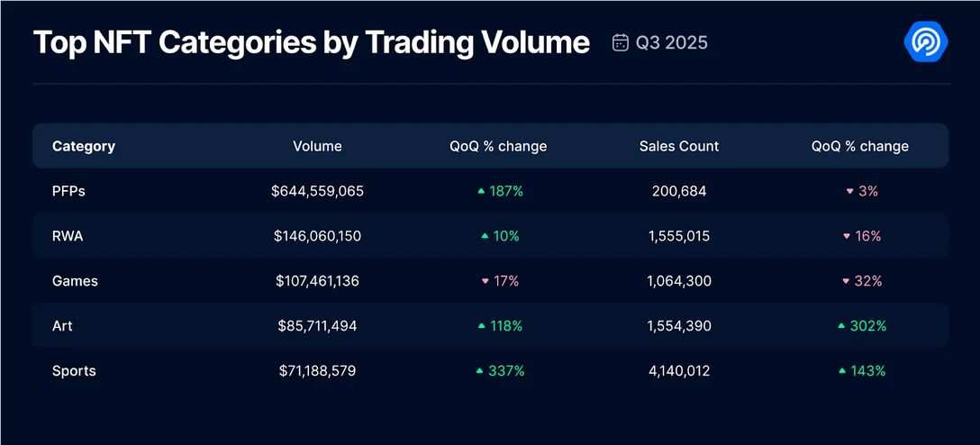980x445 pixels.
Task: Select the Category column header
Action: tap(84, 146)
